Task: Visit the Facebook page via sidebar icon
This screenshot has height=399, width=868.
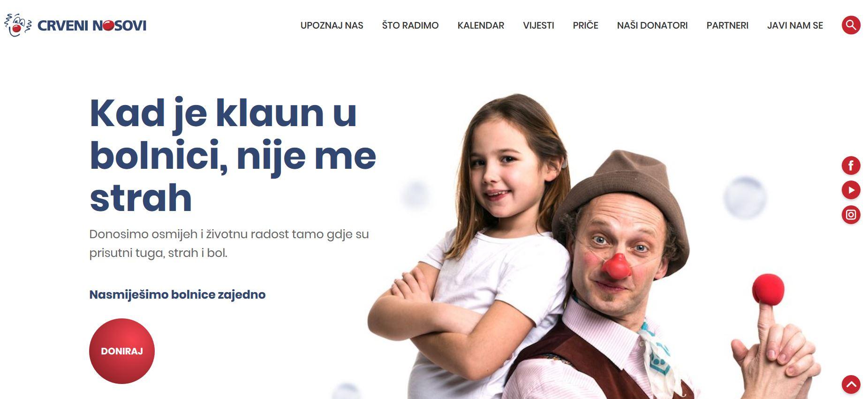Action: (851, 166)
